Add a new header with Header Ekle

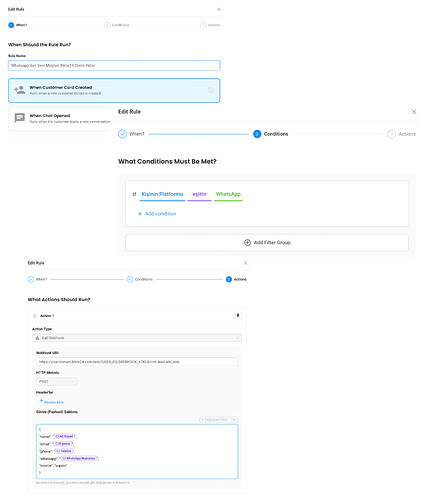click(52, 402)
